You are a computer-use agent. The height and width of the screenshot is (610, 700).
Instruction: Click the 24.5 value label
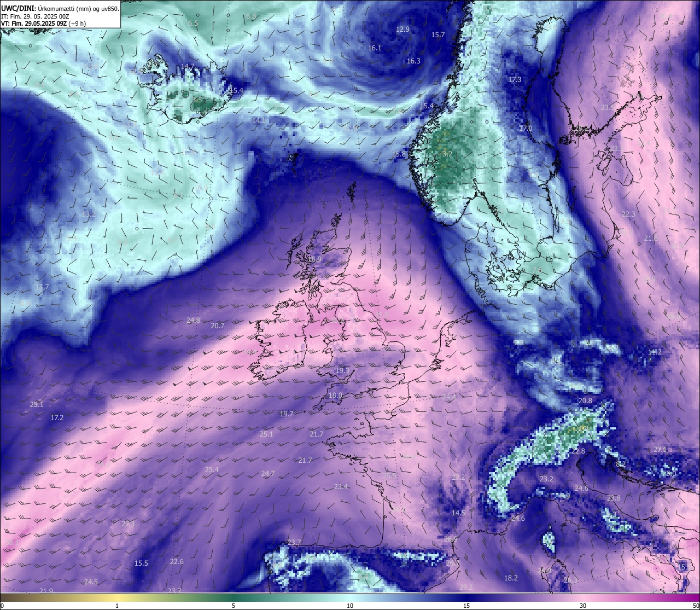click(x=91, y=582)
